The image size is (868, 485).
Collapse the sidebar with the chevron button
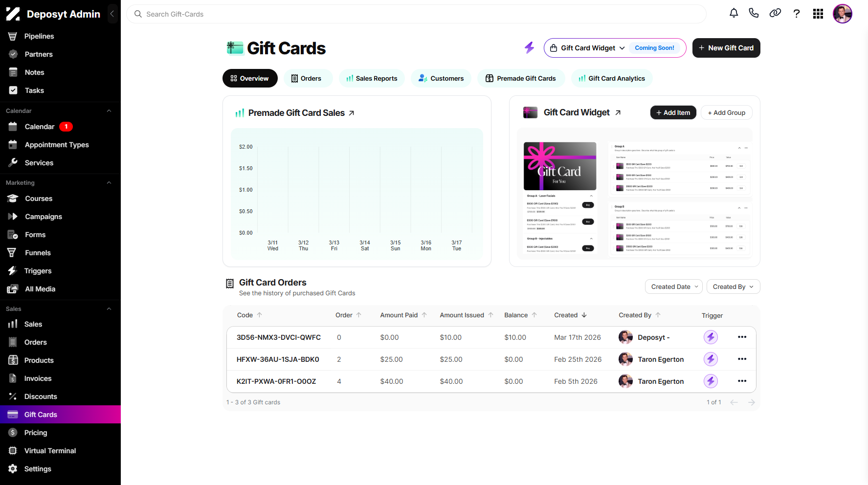click(x=112, y=14)
